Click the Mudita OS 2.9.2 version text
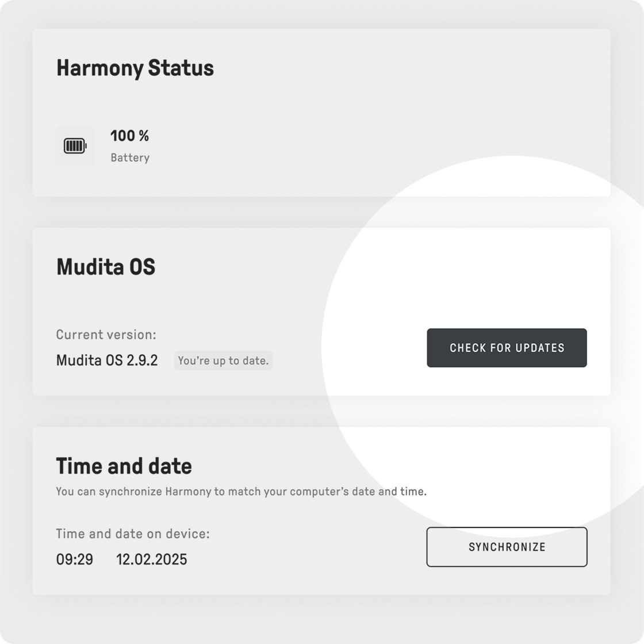The width and height of the screenshot is (644, 644). (x=107, y=360)
